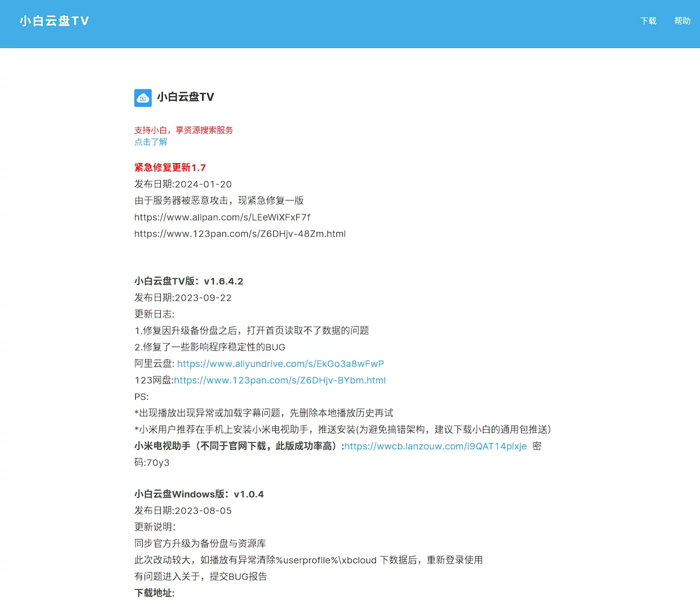Click the blue cloud app icon
This screenshot has height=604, width=700.
[143, 98]
